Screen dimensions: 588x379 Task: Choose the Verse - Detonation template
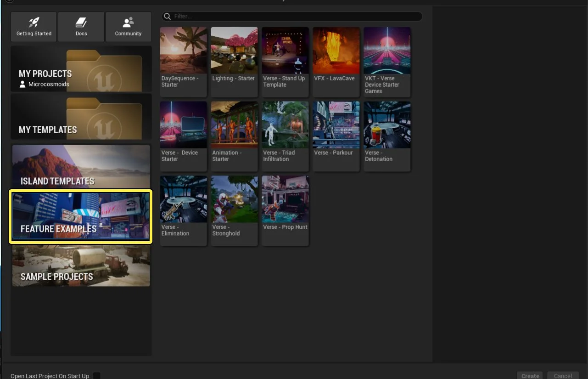pos(387,136)
